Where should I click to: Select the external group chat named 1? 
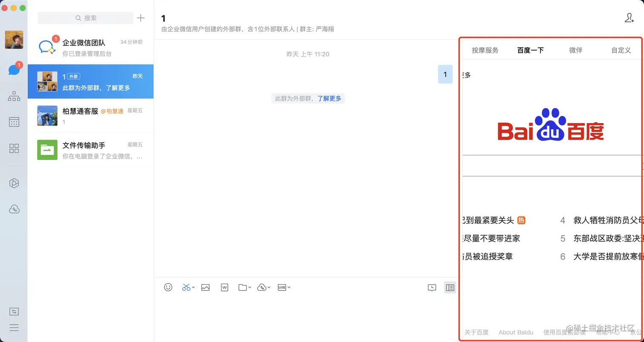coord(91,82)
